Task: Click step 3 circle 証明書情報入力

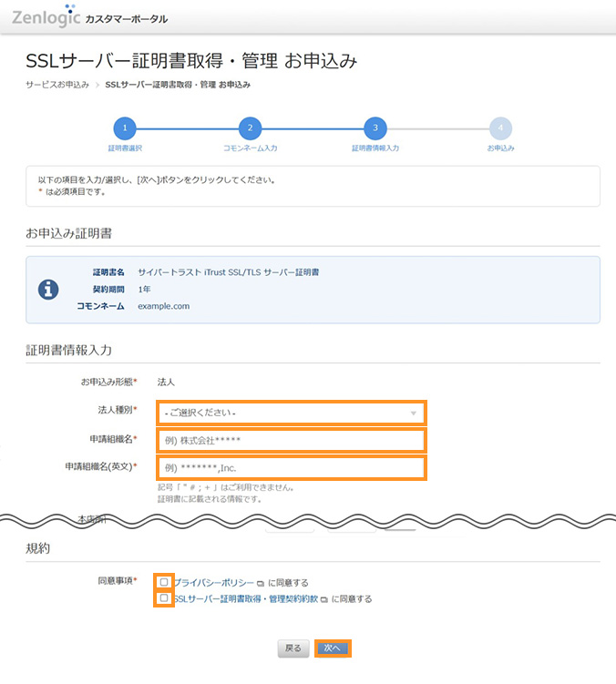Action: coord(375,128)
